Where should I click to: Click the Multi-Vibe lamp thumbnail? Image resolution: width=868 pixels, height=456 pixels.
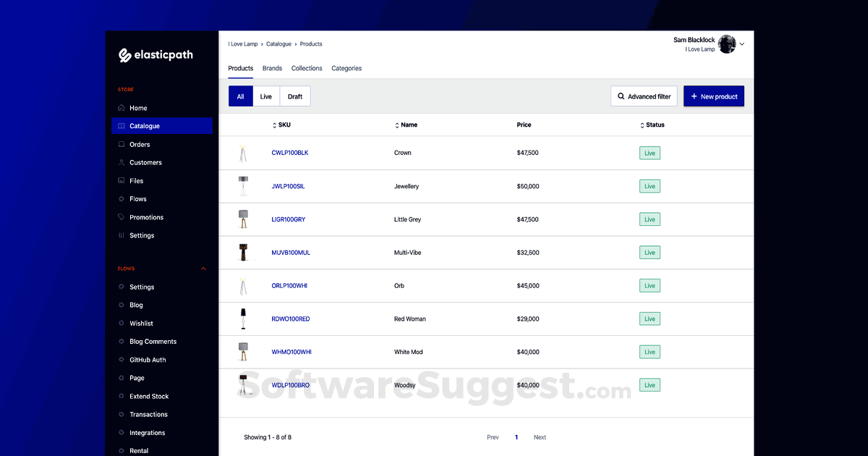coord(244,252)
